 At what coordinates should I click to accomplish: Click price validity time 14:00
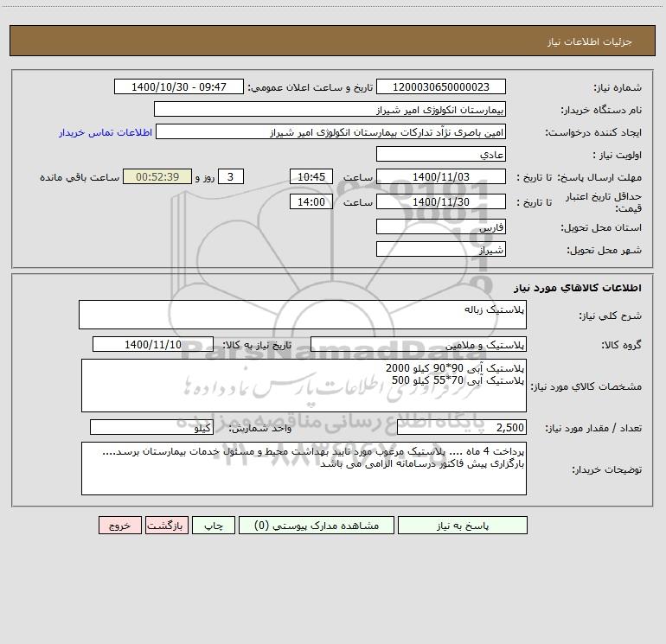click(311, 201)
